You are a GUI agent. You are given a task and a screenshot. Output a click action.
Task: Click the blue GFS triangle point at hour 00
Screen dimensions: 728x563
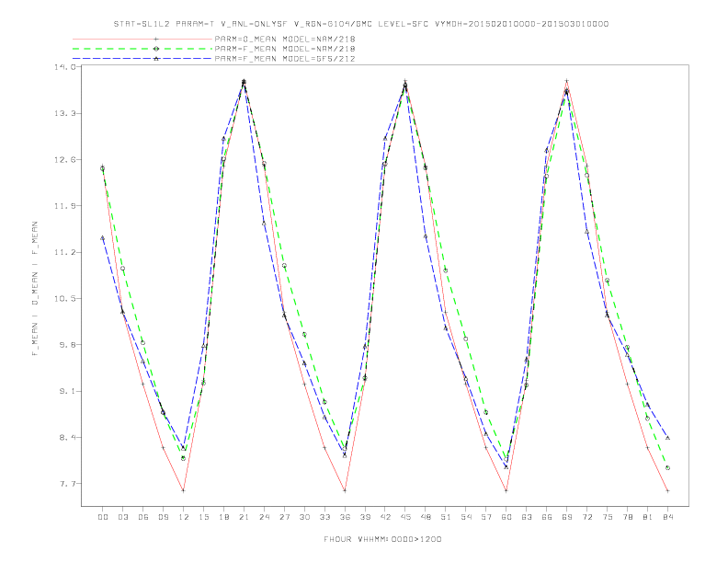(x=103, y=238)
